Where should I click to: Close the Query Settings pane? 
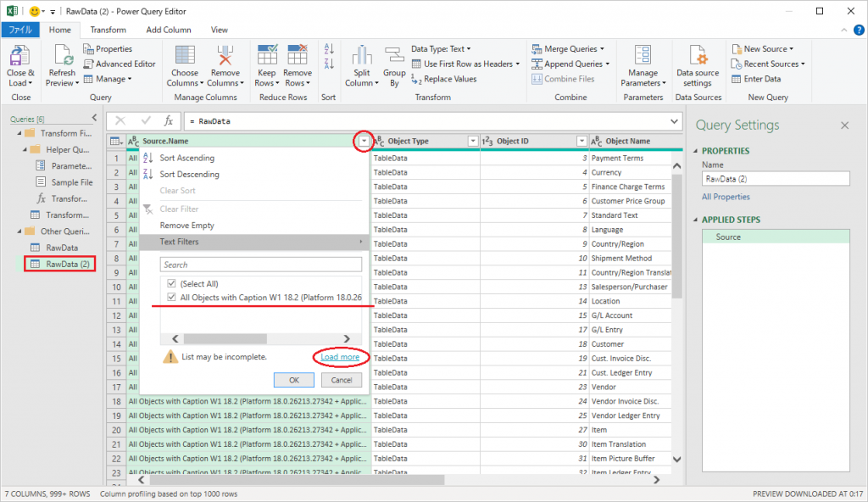[845, 126]
